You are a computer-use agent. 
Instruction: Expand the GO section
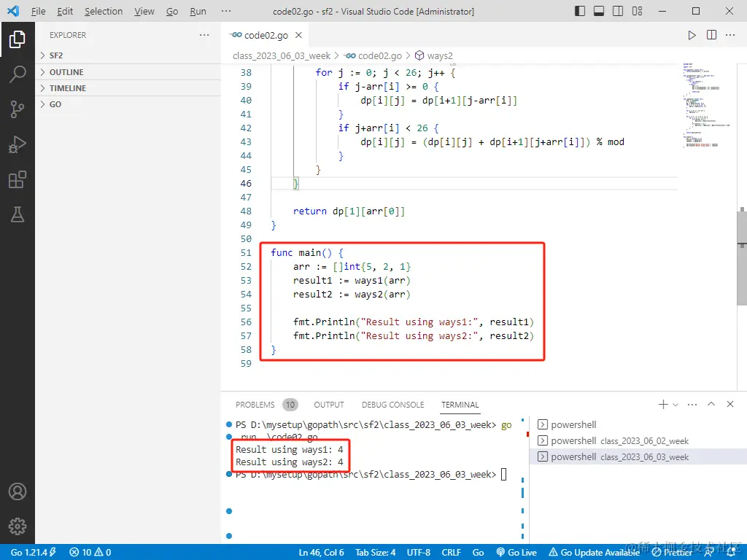pyautogui.click(x=128, y=104)
